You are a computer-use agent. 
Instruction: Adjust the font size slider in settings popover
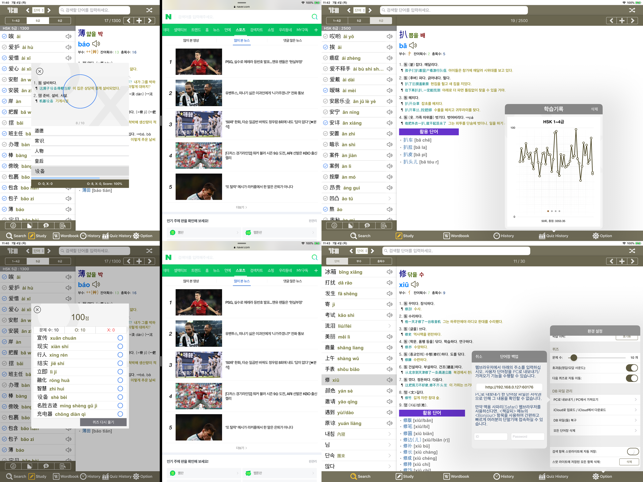point(574,357)
